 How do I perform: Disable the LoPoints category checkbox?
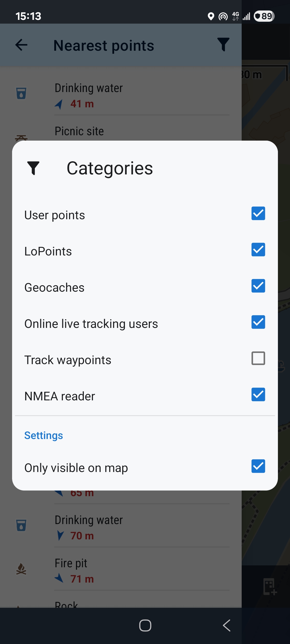(258, 250)
